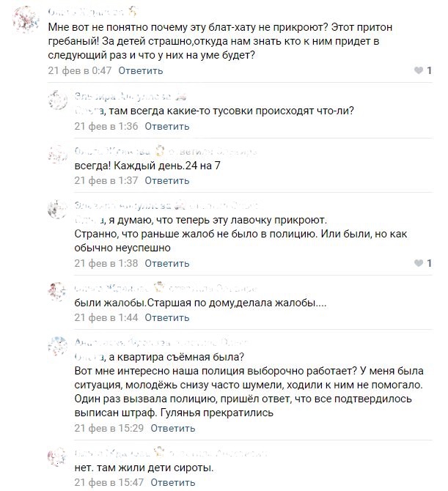Click Ответить under the 1:36 comment
Image resolution: width=448 pixels, height=491 pixels.
(x=167, y=126)
